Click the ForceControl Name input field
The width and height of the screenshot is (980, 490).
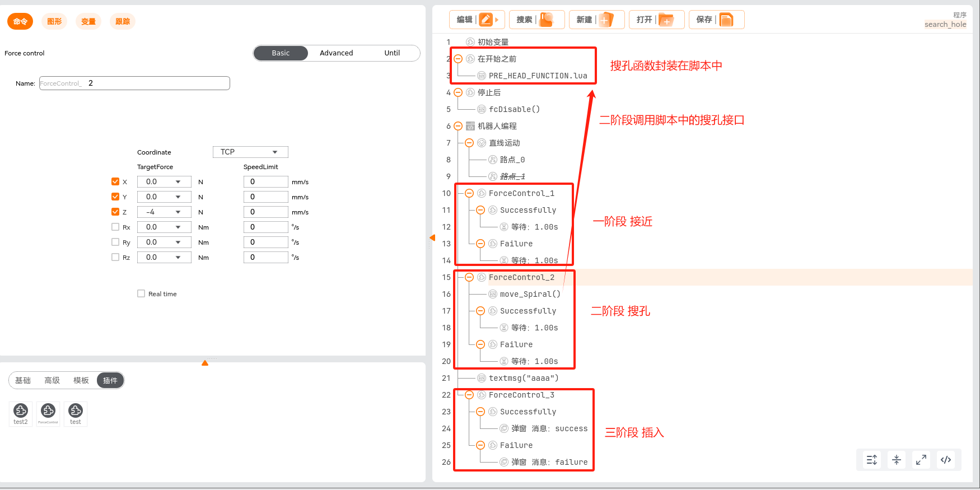click(x=134, y=83)
